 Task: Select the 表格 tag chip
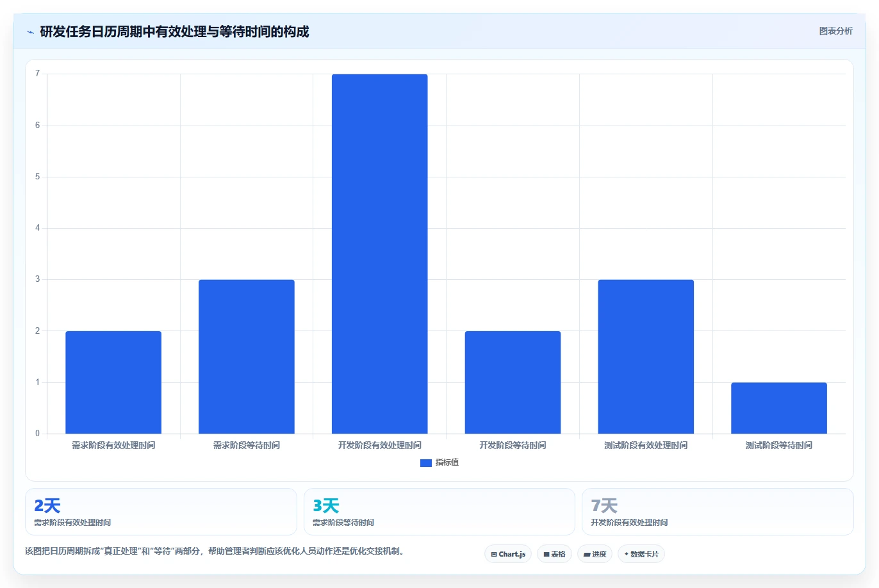(x=554, y=554)
